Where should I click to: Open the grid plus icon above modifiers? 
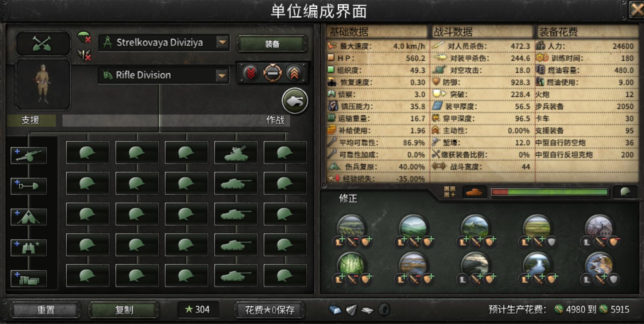pyautogui.click(x=450, y=192)
